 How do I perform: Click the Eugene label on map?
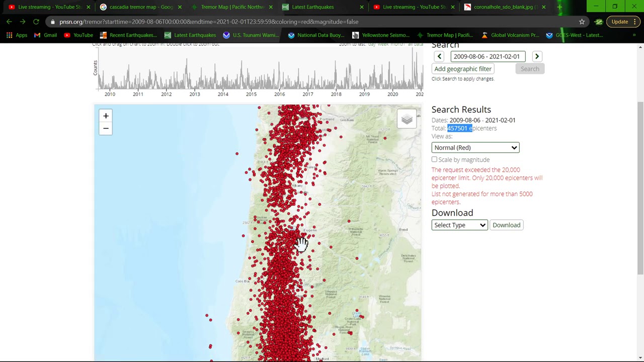click(310, 230)
